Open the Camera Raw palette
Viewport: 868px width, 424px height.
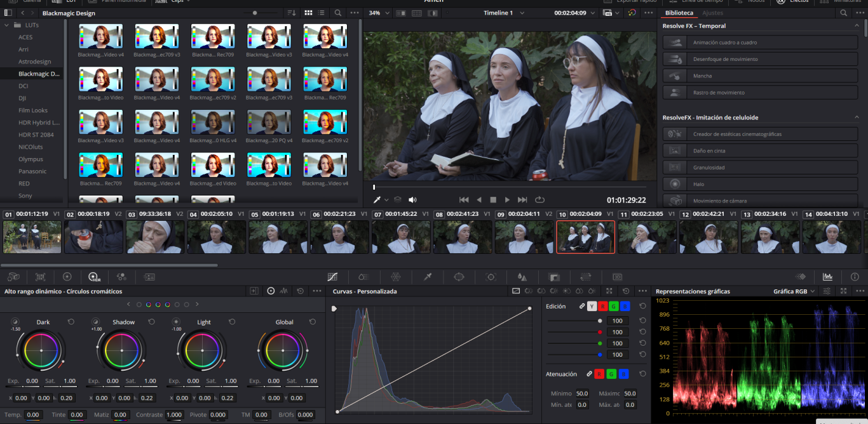[13, 277]
